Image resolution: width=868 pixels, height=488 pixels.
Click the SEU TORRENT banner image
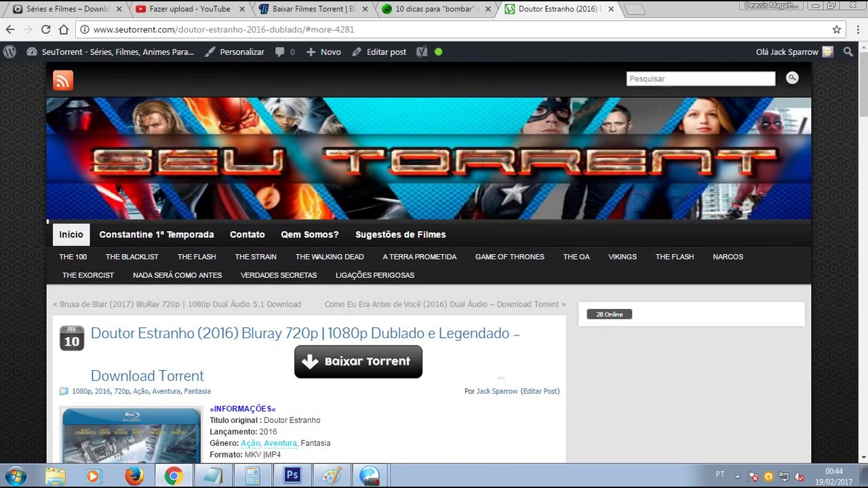click(x=429, y=159)
